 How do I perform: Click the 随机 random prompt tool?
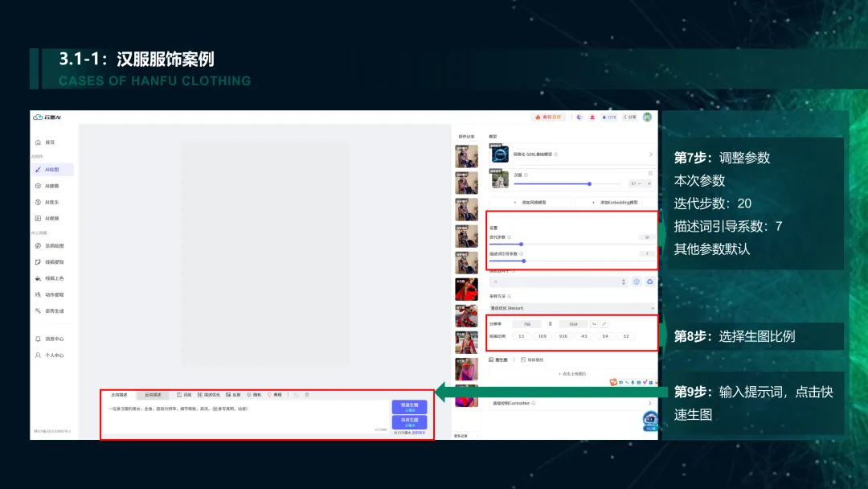[253, 395]
